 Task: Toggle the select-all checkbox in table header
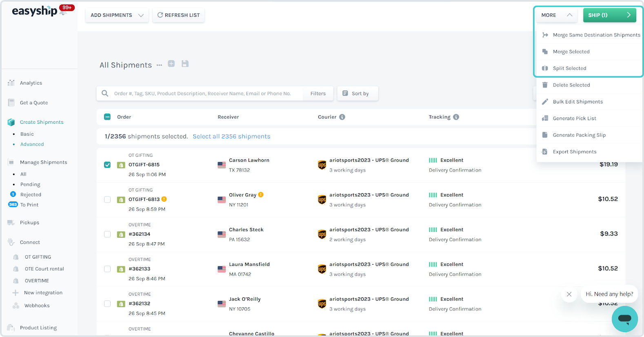107,117
